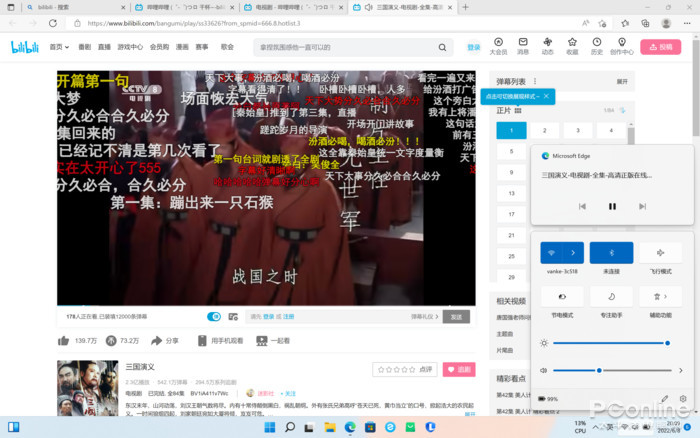
Task: Click the coin donate icon
Action: [111, 341]
